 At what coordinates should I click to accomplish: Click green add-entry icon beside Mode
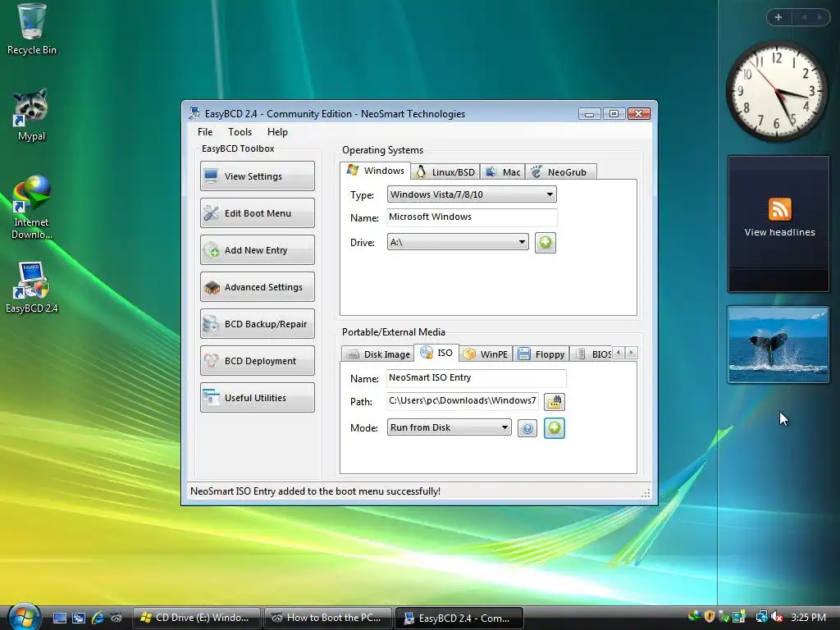(x=555, y=428)
